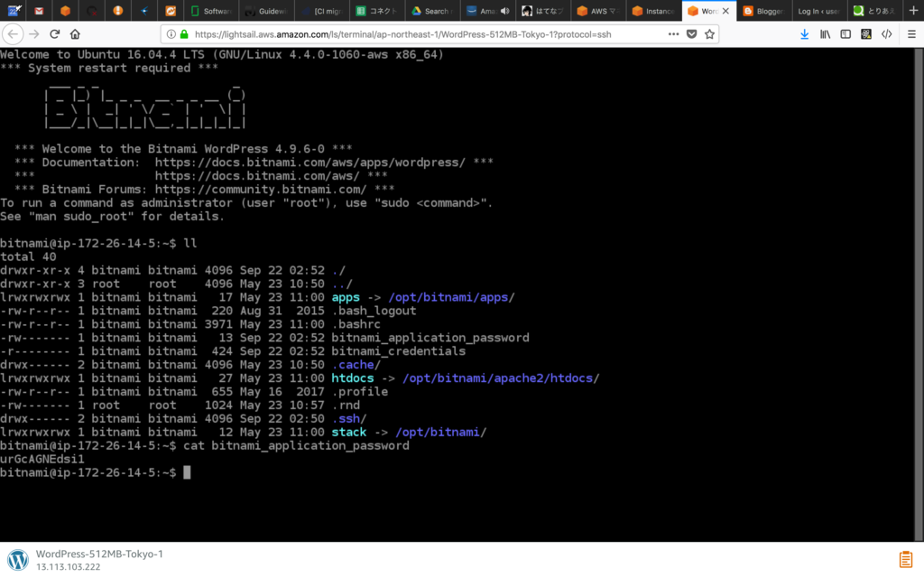Click the terminal command prompt cursor

[x=187, y=472]
